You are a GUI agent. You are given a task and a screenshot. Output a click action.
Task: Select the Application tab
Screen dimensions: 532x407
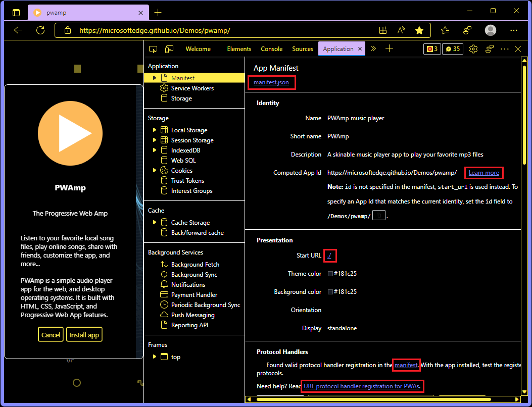click(338, 49)
